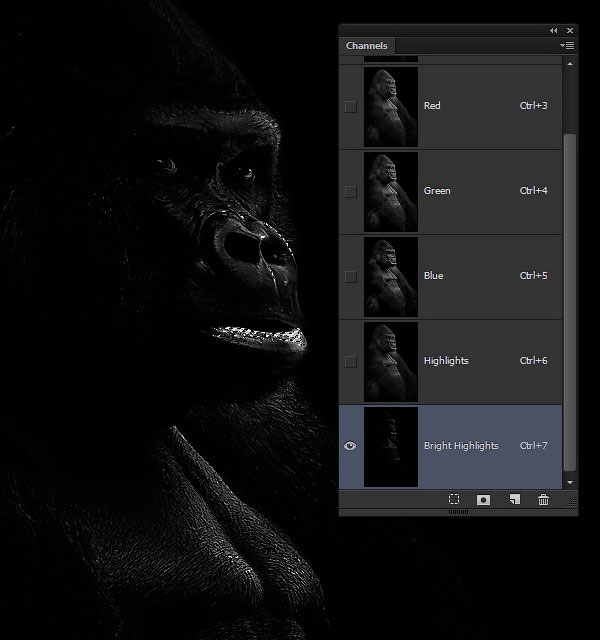This screenshot has height=640, width=600.
Task: Click scrollbar up arrow in Channels panel
Action: pyautogui.click(x=570, y=64)
